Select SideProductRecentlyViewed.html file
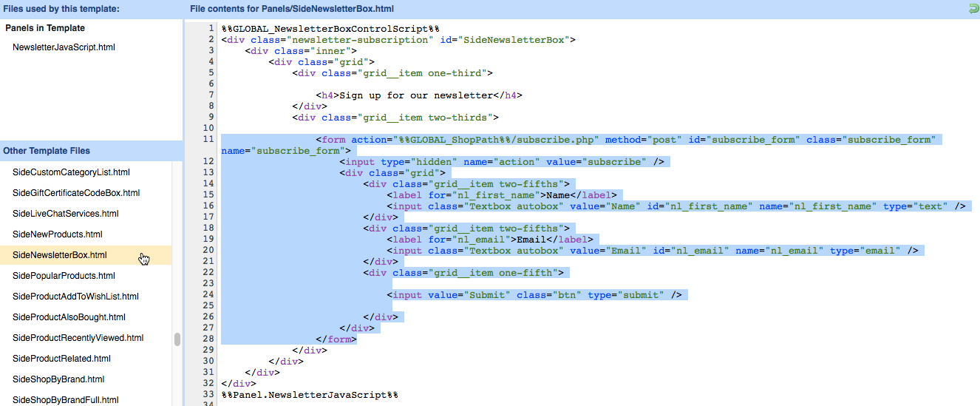Image resolution: width=980 pixels, height=406 pixels. point(78,338)
